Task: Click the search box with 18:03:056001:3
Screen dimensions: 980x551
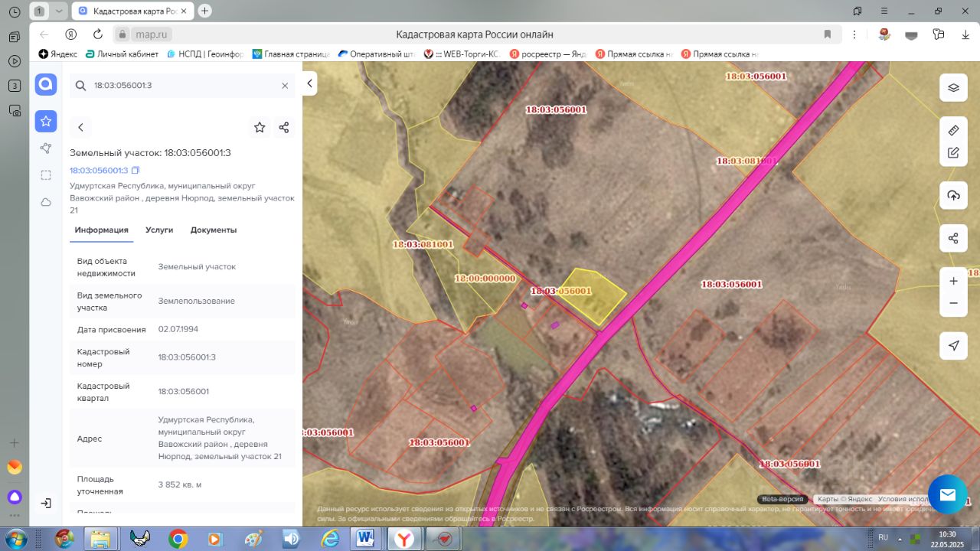Action: [x=182, y=86]
